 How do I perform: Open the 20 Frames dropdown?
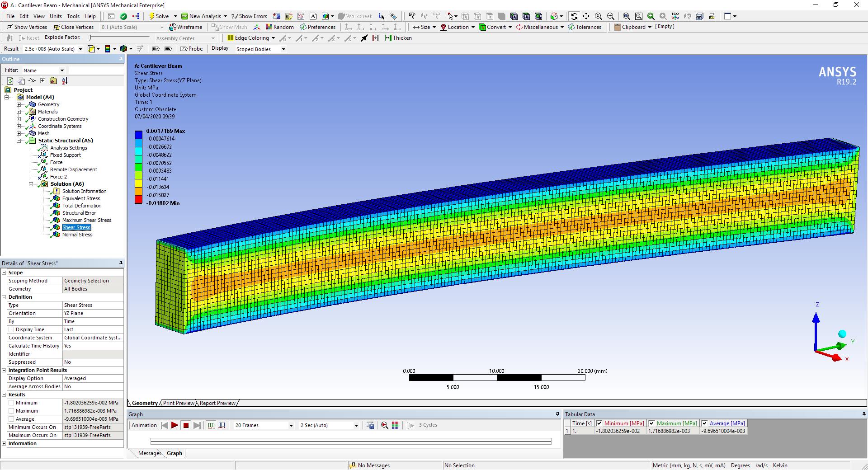pyautogui.click(x=291, y=425)
